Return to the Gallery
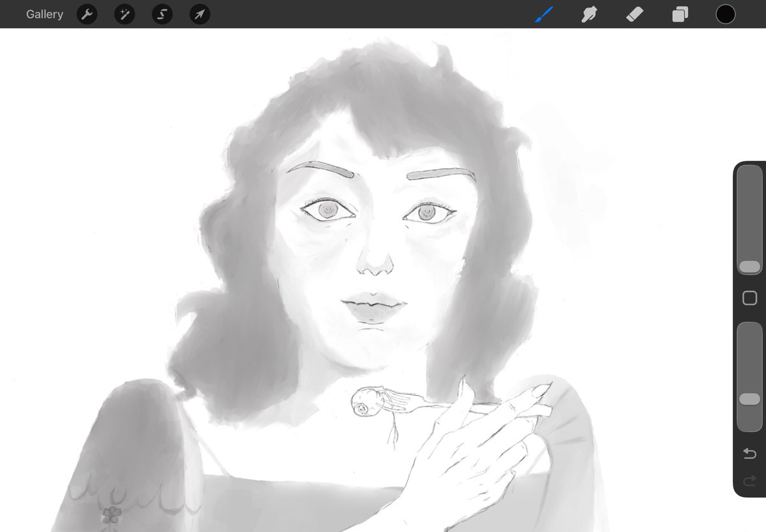Viewport: 766px width, 532px height. (45, 14)
